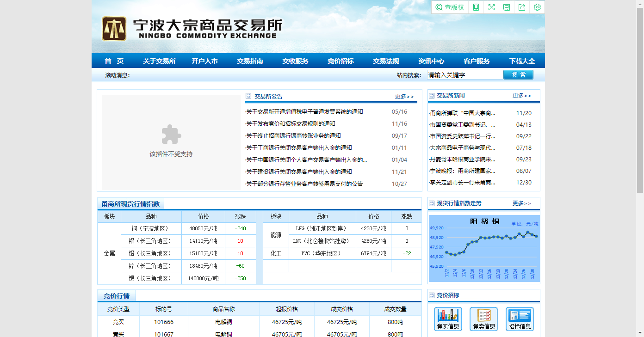Click 铜（宁波地区） table cell

[x=151, y=228]
